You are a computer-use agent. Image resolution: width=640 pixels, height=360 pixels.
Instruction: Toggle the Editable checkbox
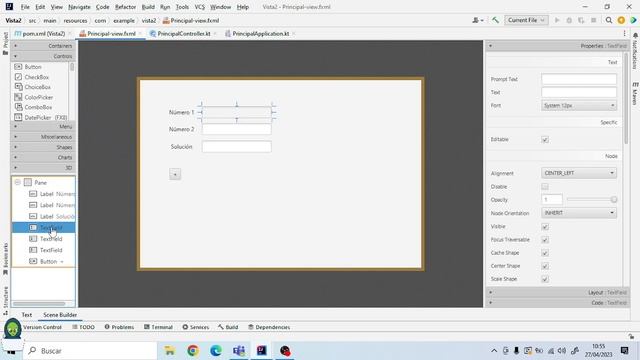pyautogui.click(x=545, y=140)
